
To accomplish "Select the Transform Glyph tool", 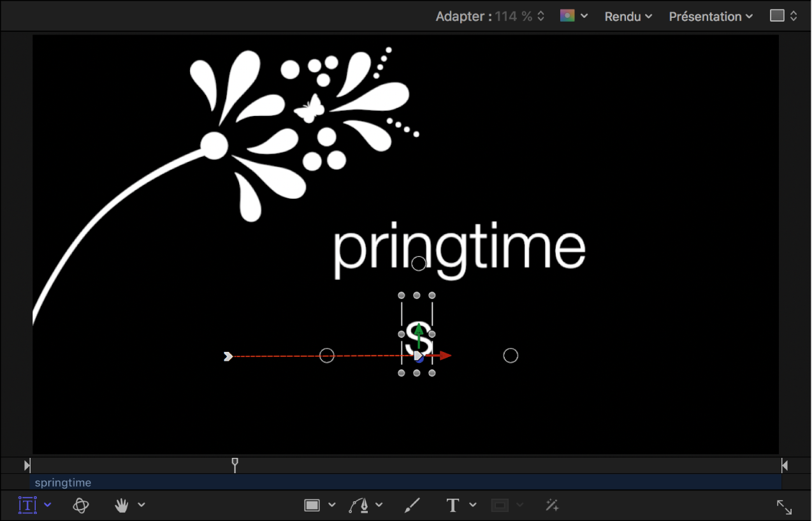I will [x=27, y=505].
